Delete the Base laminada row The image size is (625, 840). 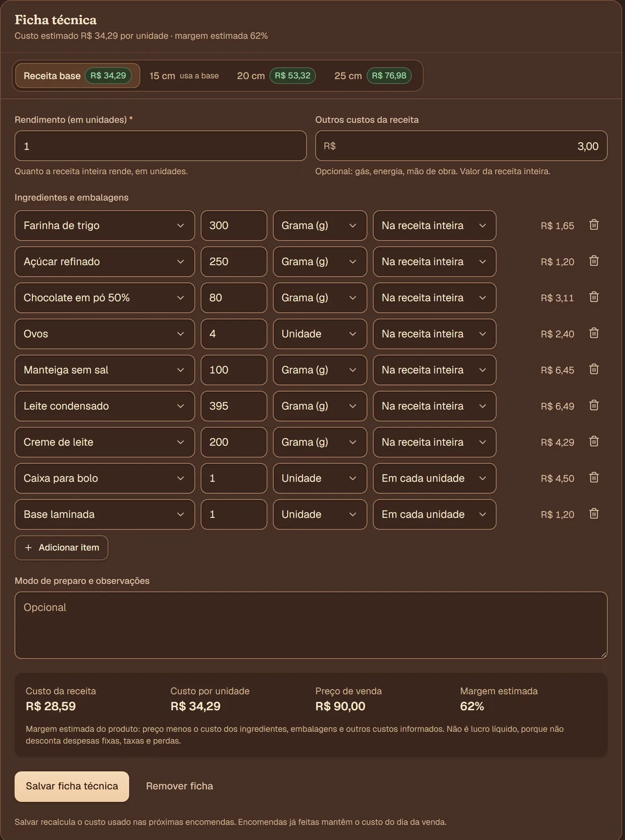tap(594, 513)
